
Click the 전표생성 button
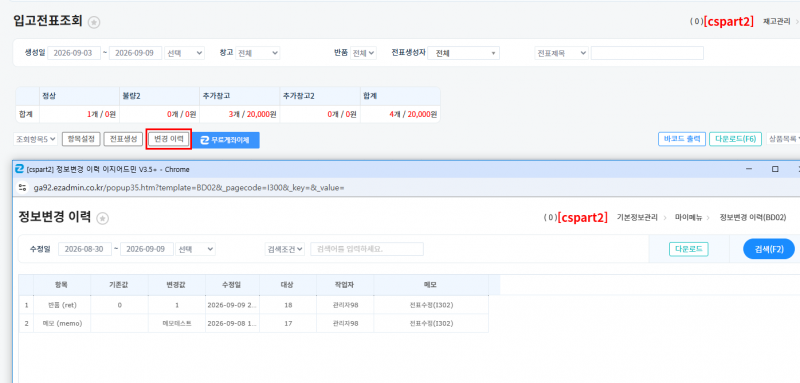pyautogui.click(x=123, y=139)
